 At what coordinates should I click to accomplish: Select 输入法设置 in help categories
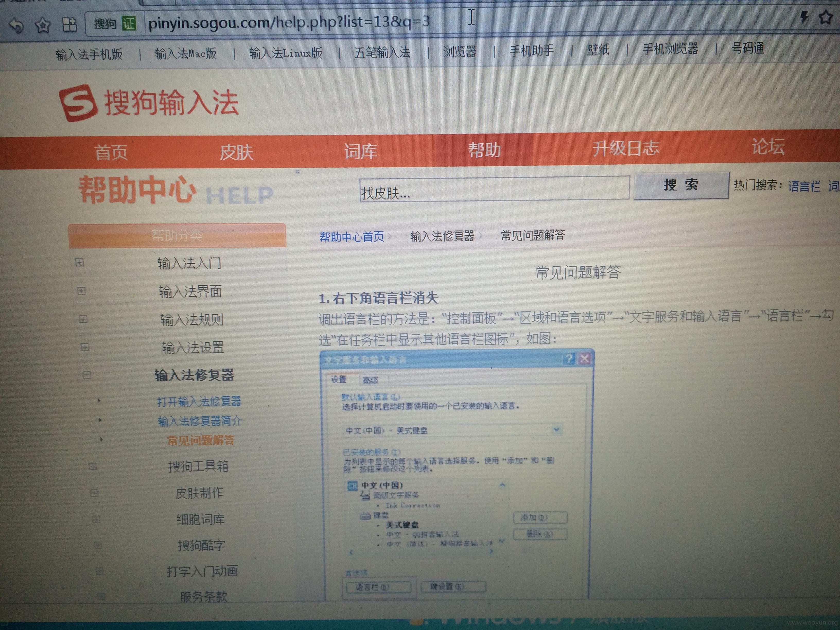click(x=193, y=347)
